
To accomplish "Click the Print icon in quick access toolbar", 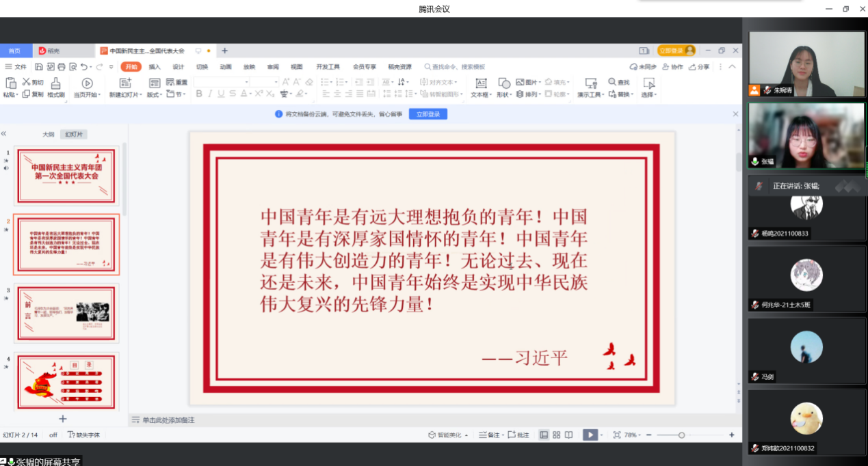I will click(x=62, y=67).
